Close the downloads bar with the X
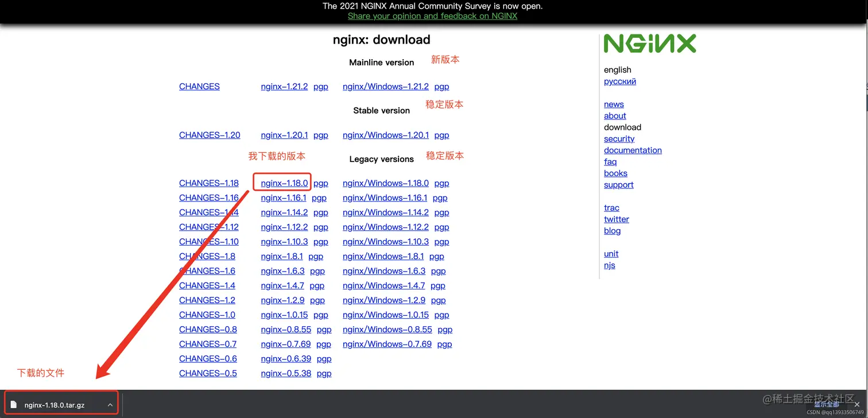The height and width of the screenshot is (418, 868). click(857, 405)
